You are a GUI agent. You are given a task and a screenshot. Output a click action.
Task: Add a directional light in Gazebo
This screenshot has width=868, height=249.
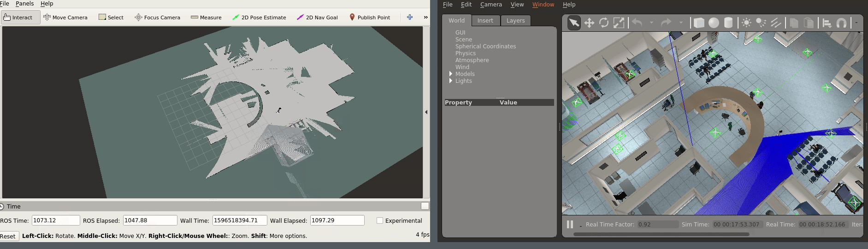point(776,23)
